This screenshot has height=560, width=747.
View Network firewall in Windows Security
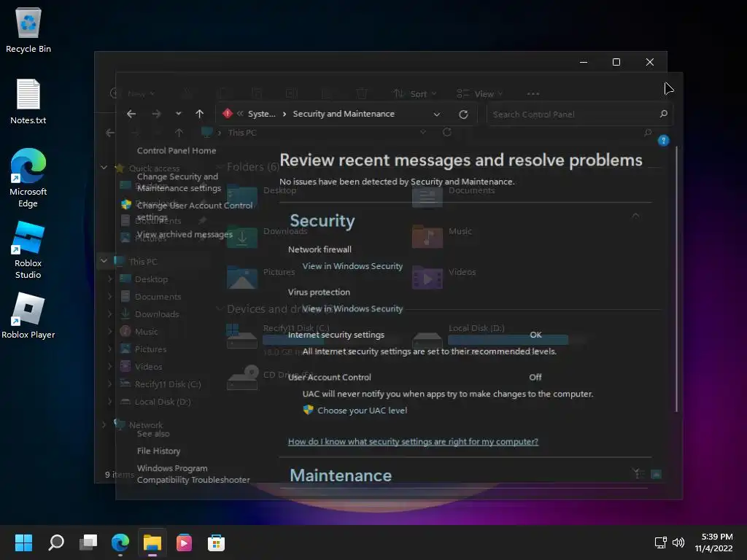tap(352, 266)
